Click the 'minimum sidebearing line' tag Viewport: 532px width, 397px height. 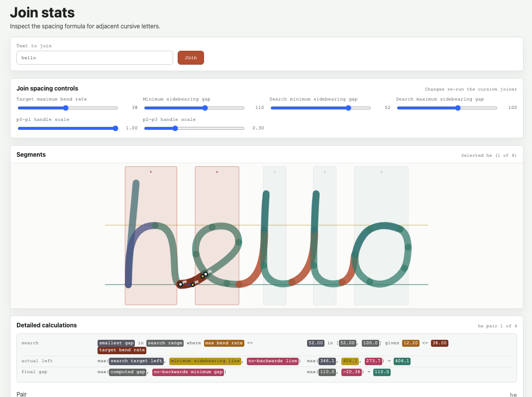pyautogui.click(x=205, y=361)
